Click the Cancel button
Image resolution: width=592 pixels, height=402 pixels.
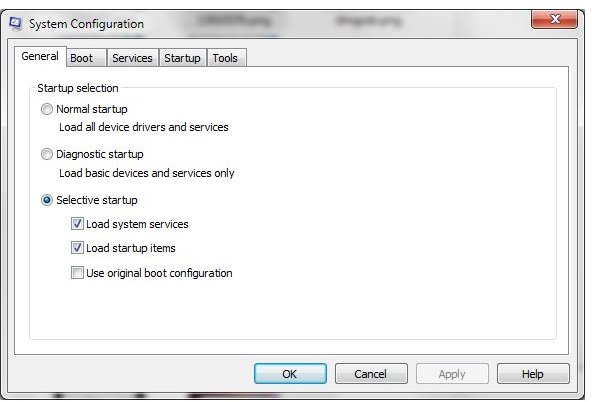coord(371,374)
